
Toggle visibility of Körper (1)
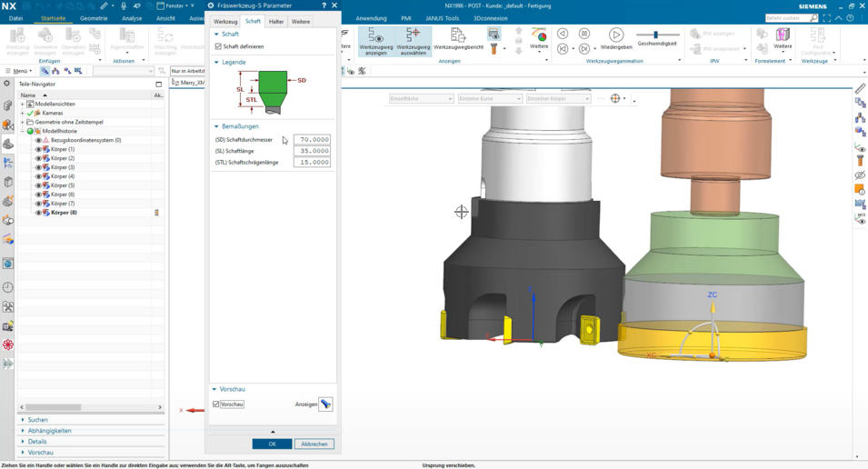[39, 149]
